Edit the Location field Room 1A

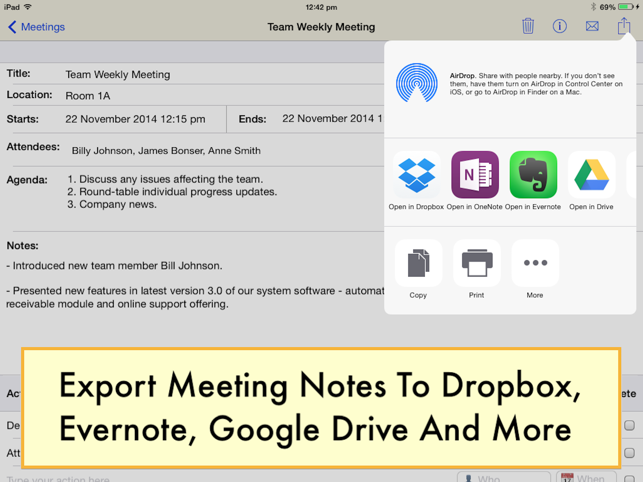[88, 96]
